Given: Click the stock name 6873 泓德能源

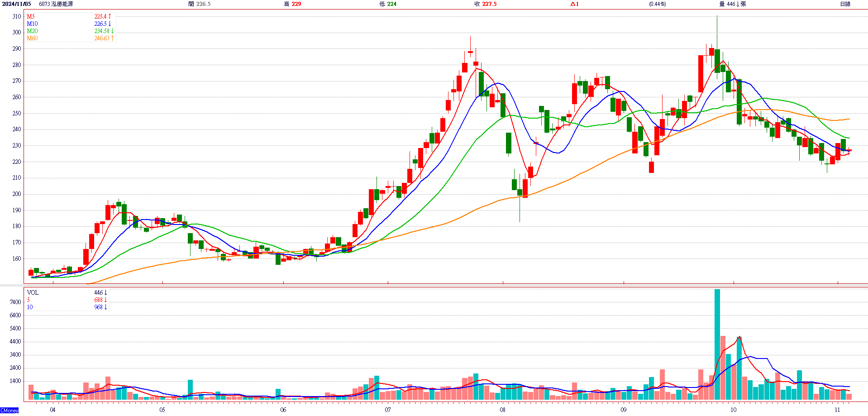Looking at the screenshot, I should pos(56,4).
